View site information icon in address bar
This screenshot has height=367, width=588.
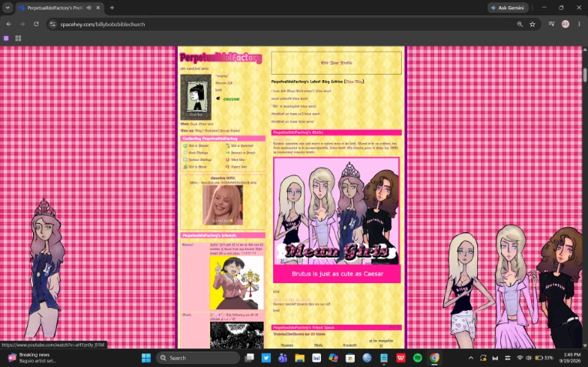click(x=53, y=24)
